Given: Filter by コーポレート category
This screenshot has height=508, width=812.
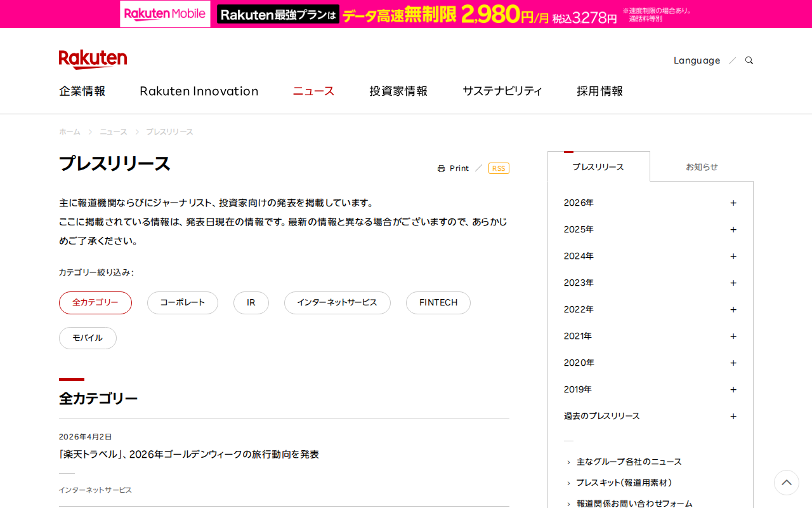Looking at the screenshot, I should point(183,303).
